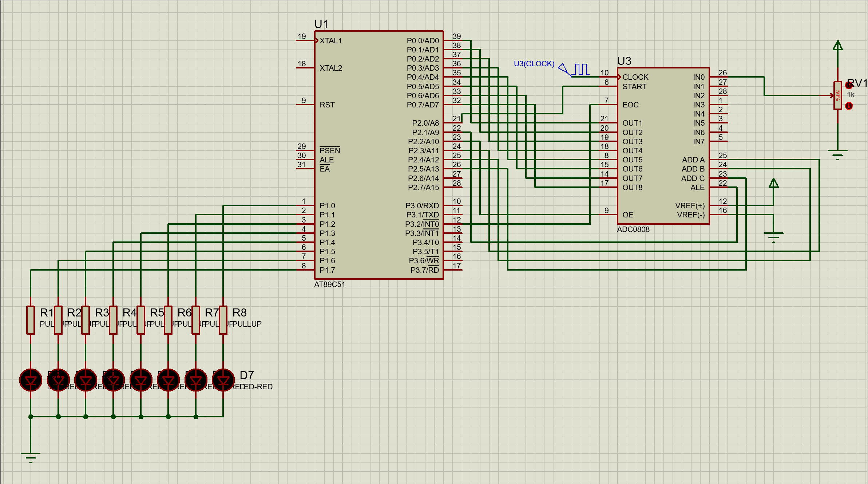
Task: Click the RST pin 9 stub
Action: [x=305, y=105]
